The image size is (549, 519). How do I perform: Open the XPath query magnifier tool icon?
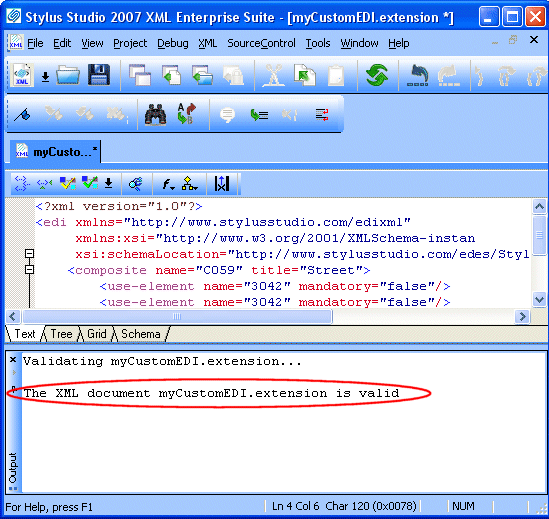tap(136, 183)
